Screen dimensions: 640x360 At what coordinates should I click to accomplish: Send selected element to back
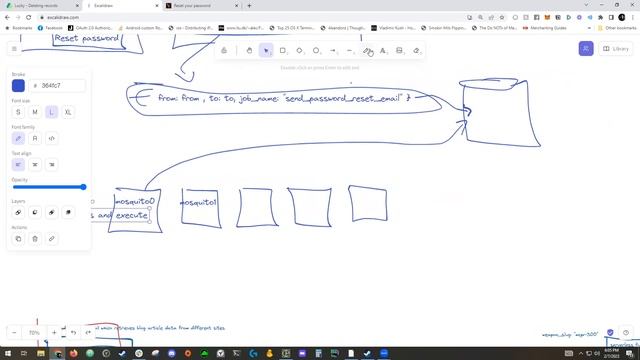coord(18,212)
